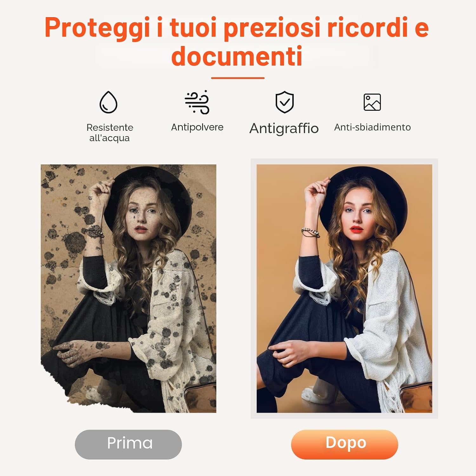Click the Resistente all'acqua label

coord(110,133)
